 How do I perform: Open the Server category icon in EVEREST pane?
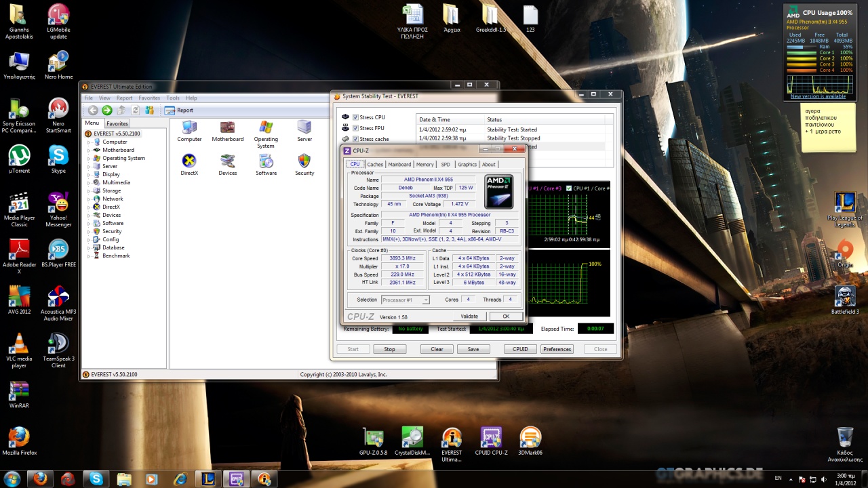(x=304, y=131)
